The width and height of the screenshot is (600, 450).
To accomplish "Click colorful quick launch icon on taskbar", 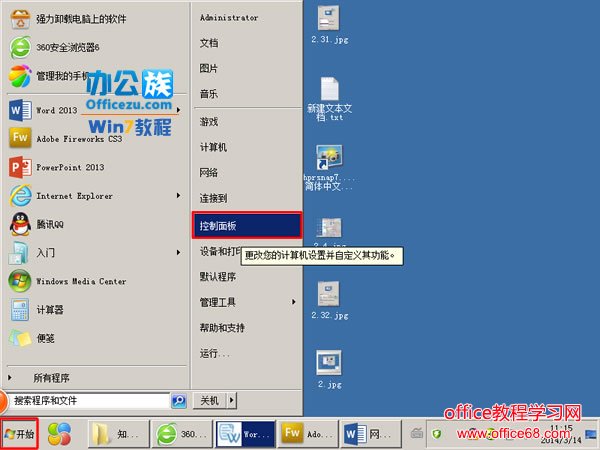I will [59, 434].
